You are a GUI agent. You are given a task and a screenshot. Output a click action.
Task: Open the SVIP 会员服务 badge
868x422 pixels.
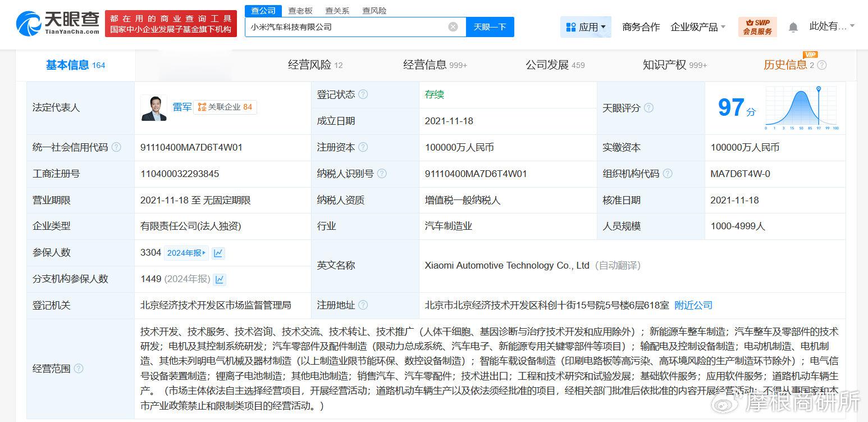pyautogui.click(x=757, y=27)
